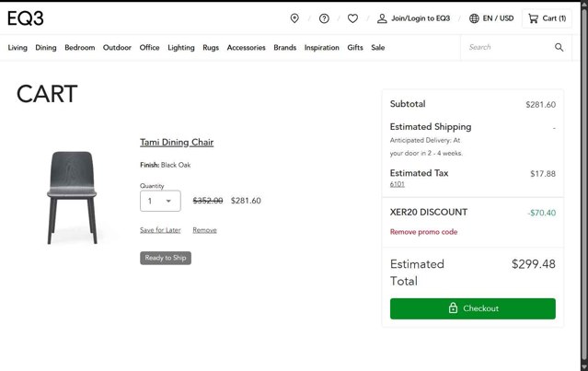The width and height of the screenshot is (588, 371).
Task: Proceed with the green Checkout button
Action: click(472, 308)
